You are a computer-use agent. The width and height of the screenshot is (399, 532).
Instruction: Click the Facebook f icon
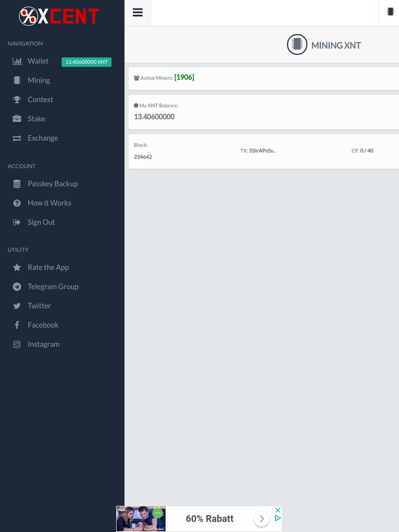tap(17, 325)
